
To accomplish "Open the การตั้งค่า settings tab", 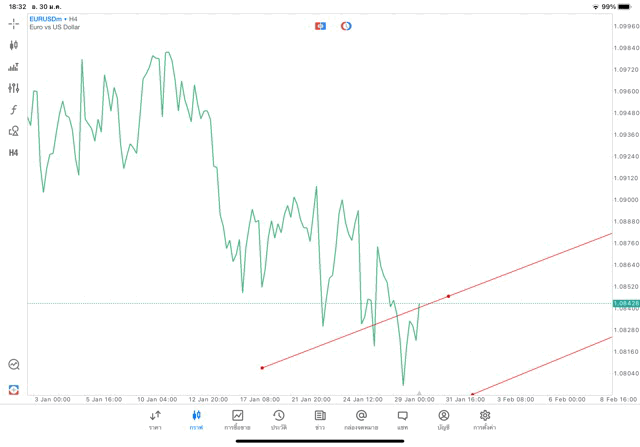I will [x=485, y=420].
